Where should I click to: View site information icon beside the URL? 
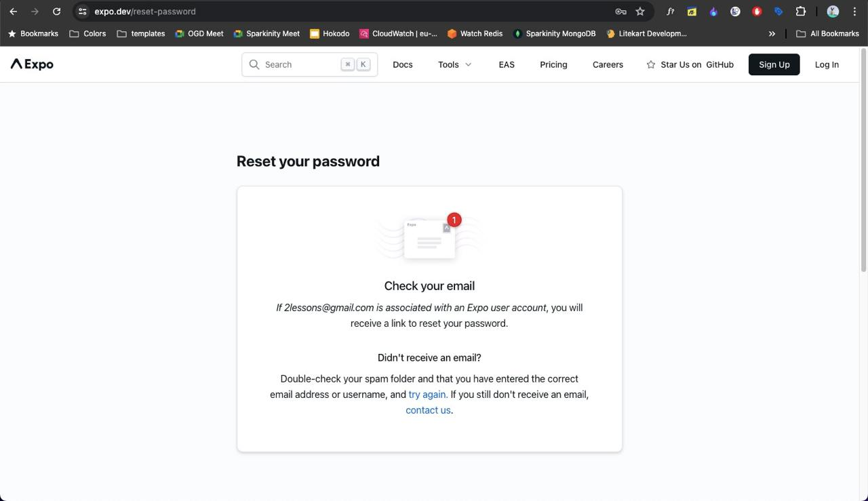point(83,12)
